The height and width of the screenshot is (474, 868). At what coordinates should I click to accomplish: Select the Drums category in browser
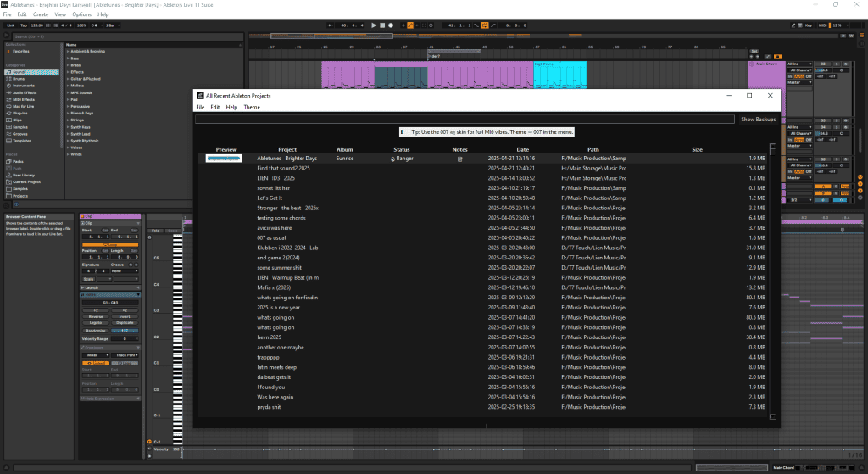click(19, 80)
